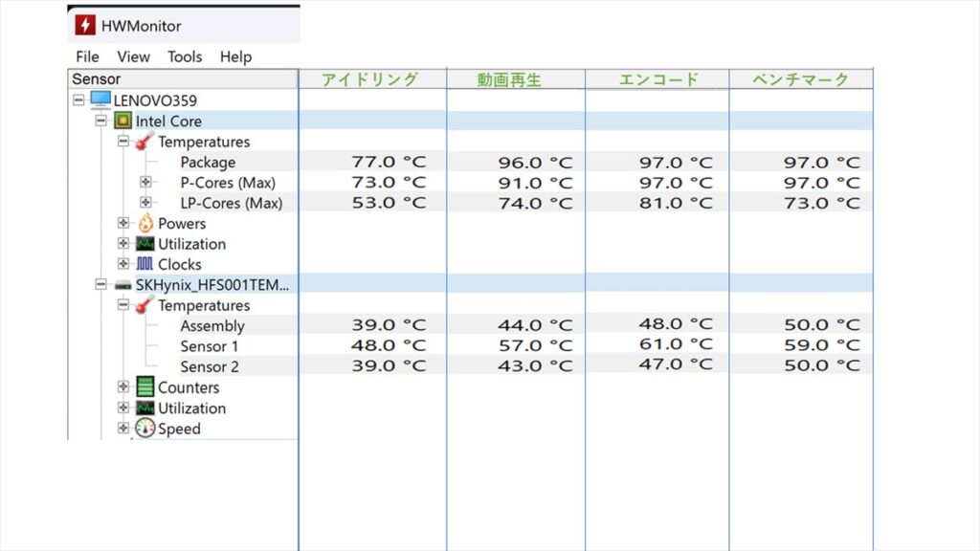Viewport: 980px width, 551px height.
Task: Click the Intel Core CPU chip icon
Action: pos(123,121)
